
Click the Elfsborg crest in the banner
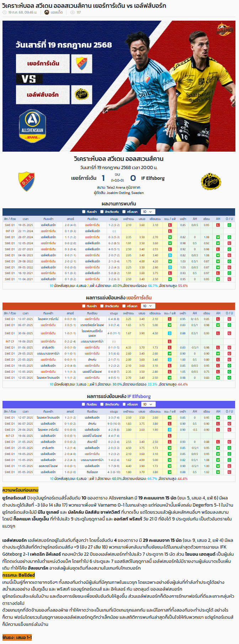click(81, 95)
